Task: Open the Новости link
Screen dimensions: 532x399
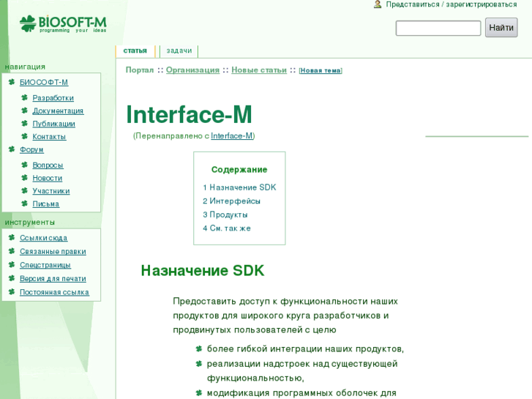Action: (47, 178)
